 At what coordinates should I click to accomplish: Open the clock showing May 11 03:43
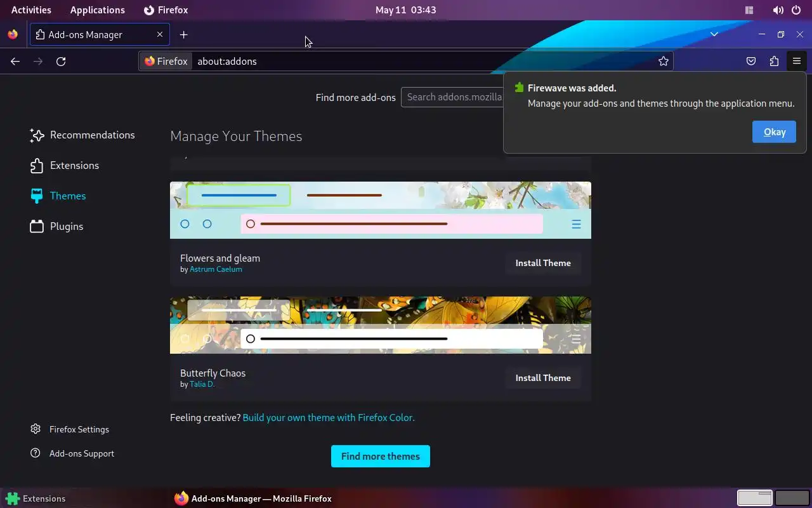coord(406,10)
